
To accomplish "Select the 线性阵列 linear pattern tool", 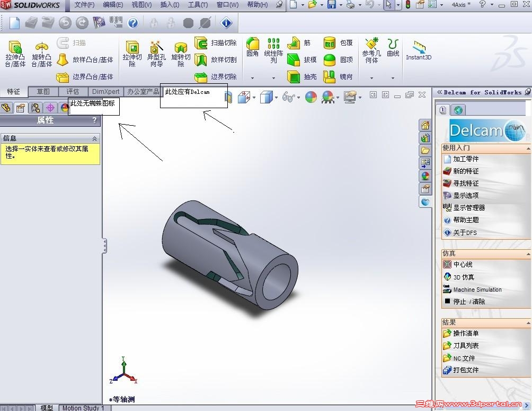I will (273, 50).
